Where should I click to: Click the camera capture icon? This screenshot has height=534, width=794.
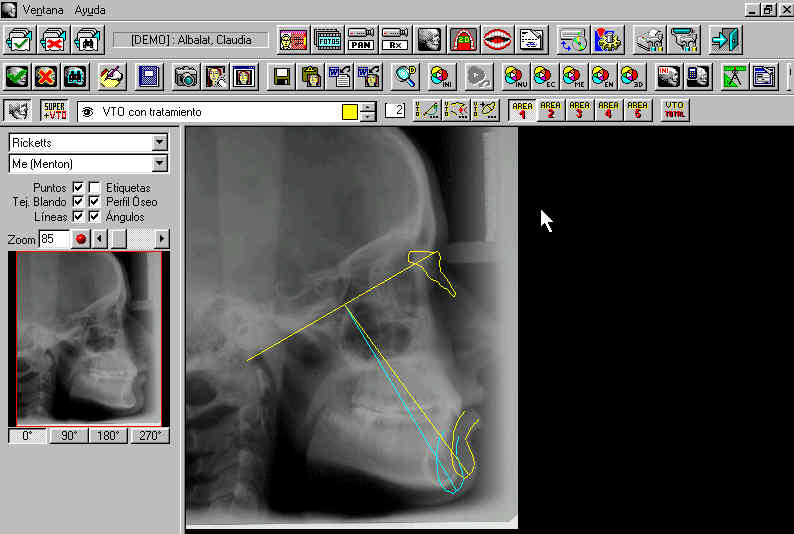(187, 76)
